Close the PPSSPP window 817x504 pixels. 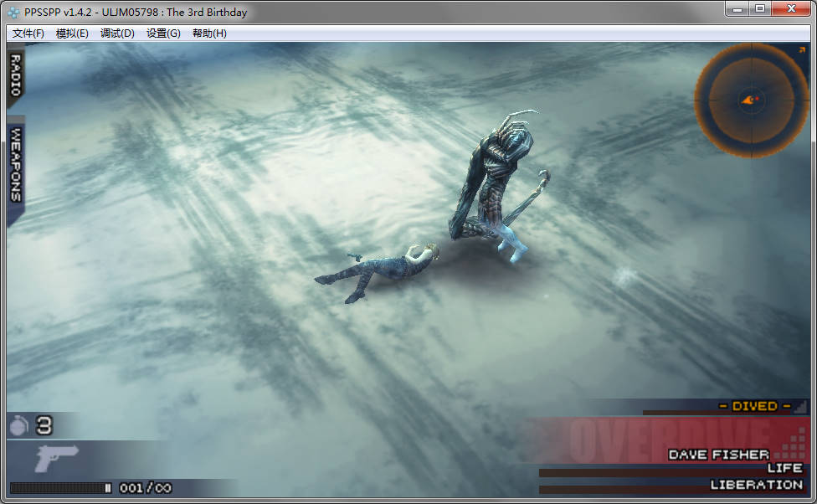791,9
